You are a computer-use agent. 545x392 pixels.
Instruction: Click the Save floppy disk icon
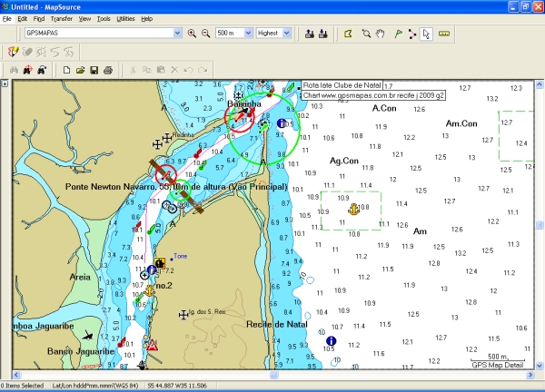(x=94, y=69)
